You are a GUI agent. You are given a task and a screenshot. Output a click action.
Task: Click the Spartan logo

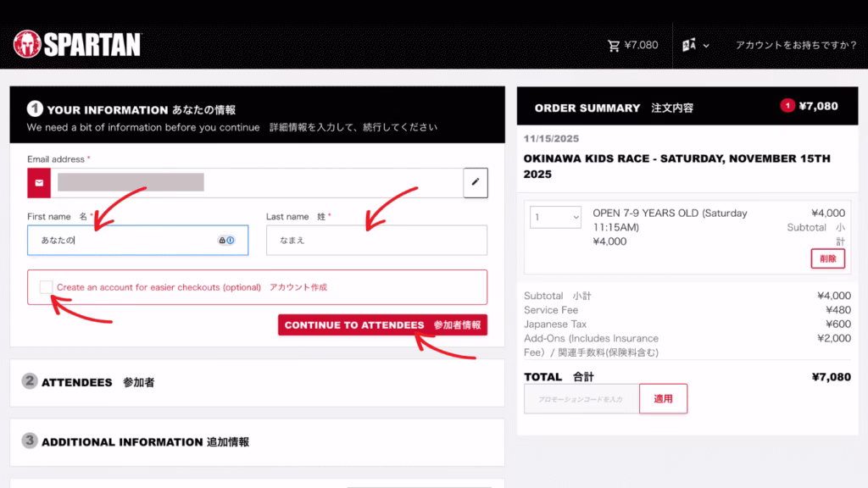pos(77,44)
